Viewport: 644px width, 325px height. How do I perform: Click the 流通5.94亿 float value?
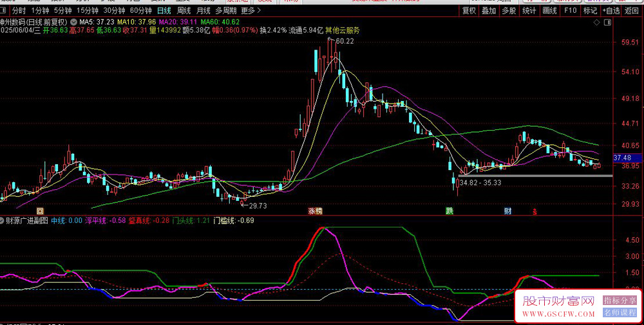click(306, 30)
